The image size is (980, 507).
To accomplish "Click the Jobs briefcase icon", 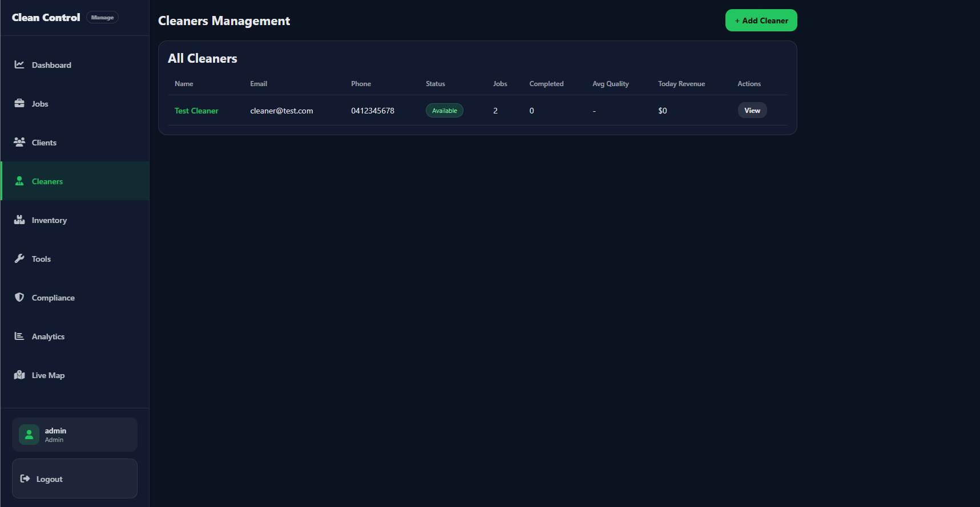I will pos(19,103).
